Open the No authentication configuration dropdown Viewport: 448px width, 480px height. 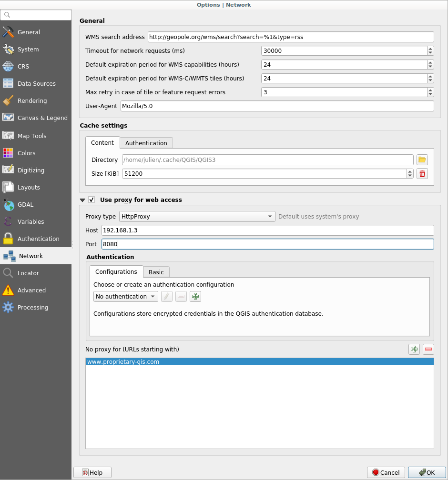point(126,297)
